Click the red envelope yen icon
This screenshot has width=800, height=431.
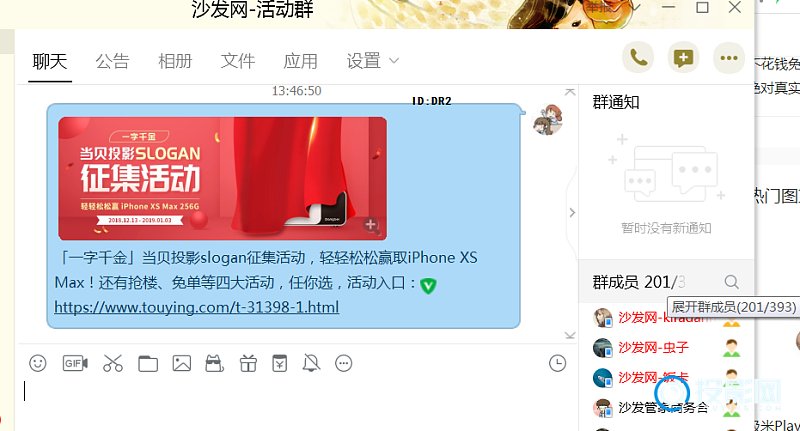280,363
